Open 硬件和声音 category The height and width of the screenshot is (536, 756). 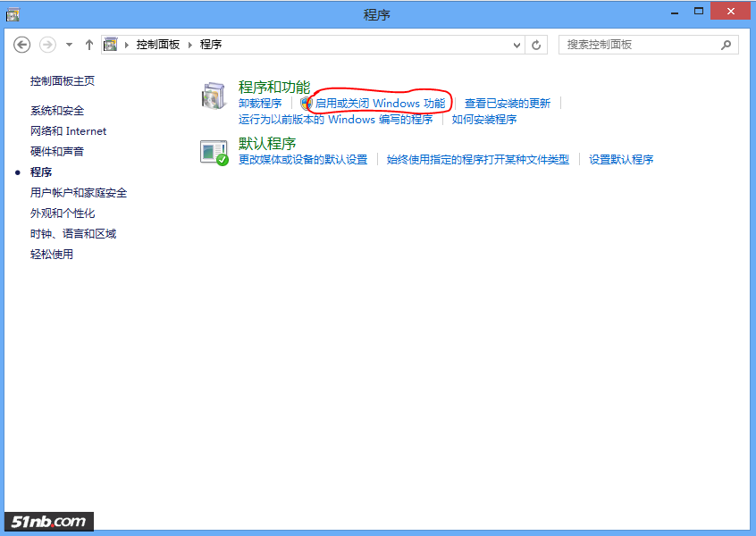[x=57, y=151]
